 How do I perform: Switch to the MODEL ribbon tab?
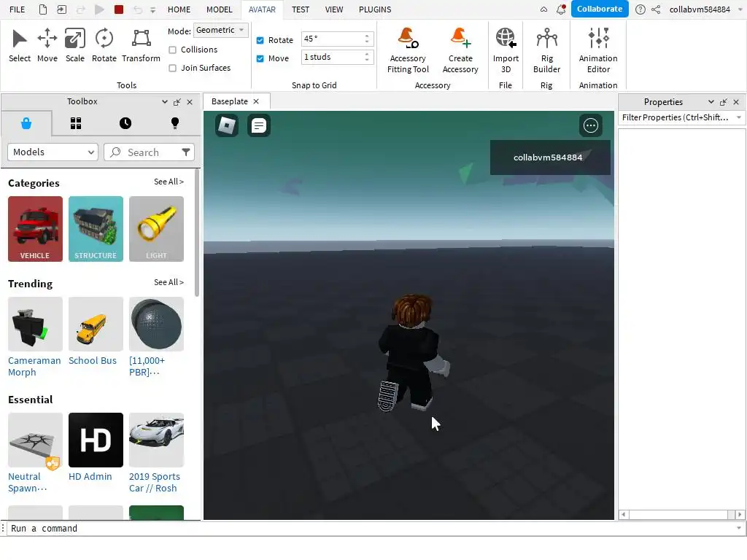tap(219, 9)
